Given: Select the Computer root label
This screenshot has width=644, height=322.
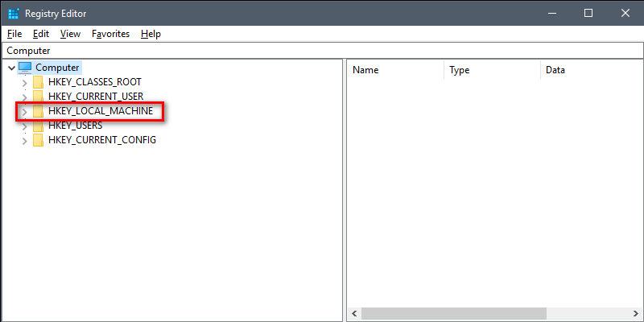Looking at the screenshot, I should pos(57,68).
